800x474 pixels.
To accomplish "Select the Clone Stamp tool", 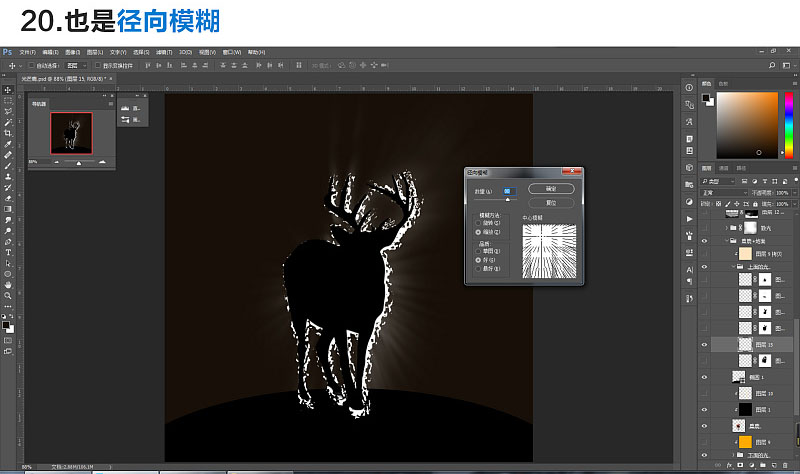I will tap(8, 177).
